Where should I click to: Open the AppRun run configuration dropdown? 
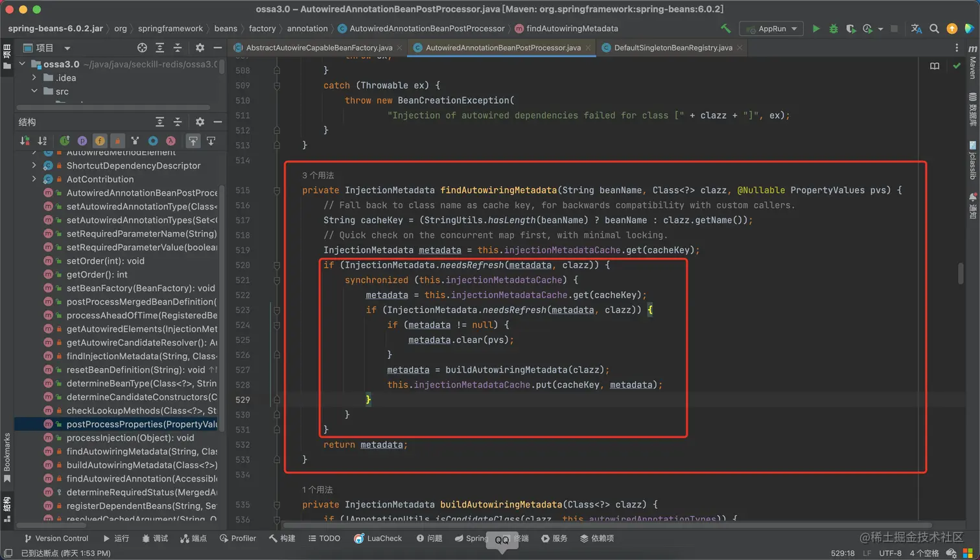[x=771, y=29]
